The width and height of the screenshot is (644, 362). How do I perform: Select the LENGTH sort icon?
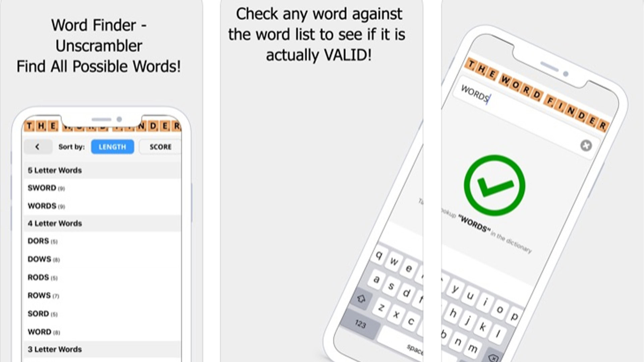pos(112,147)
